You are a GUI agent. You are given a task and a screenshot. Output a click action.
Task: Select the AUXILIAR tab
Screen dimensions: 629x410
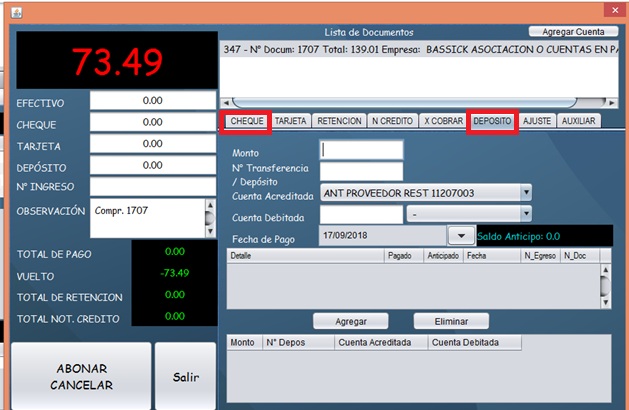point(578,121)
